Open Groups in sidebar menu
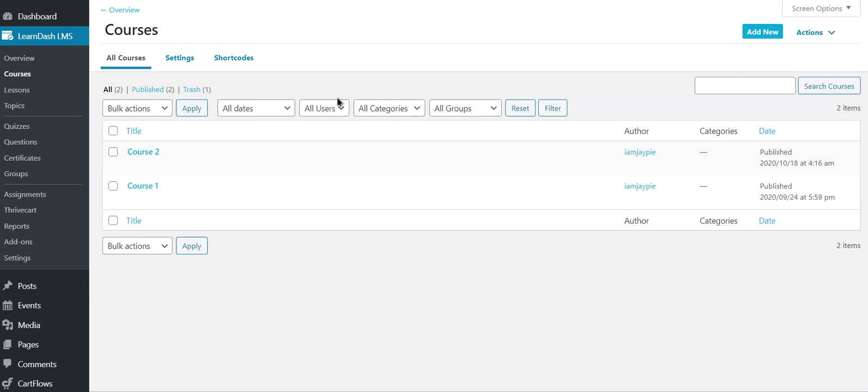Viewport: 868px width, 392px height. (x=16, y=174)
